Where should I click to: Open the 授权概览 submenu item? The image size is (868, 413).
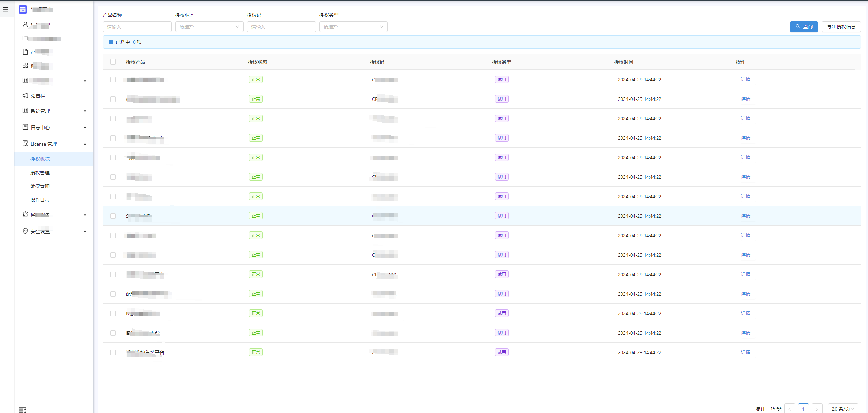pyautogui.click(x=54, y=159)
